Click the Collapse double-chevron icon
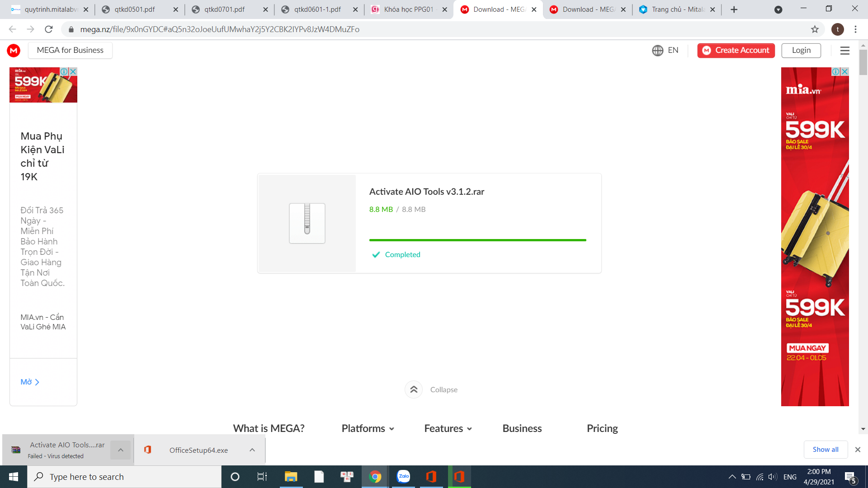This screenshot has width=868, height=488. pyautogui.click(x=414, y=389)
